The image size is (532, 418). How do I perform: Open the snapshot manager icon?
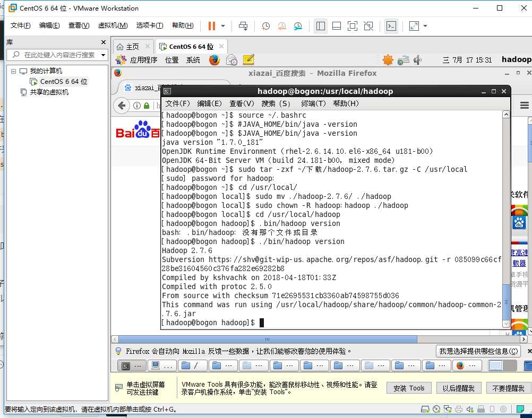click(x=297, y=26)
